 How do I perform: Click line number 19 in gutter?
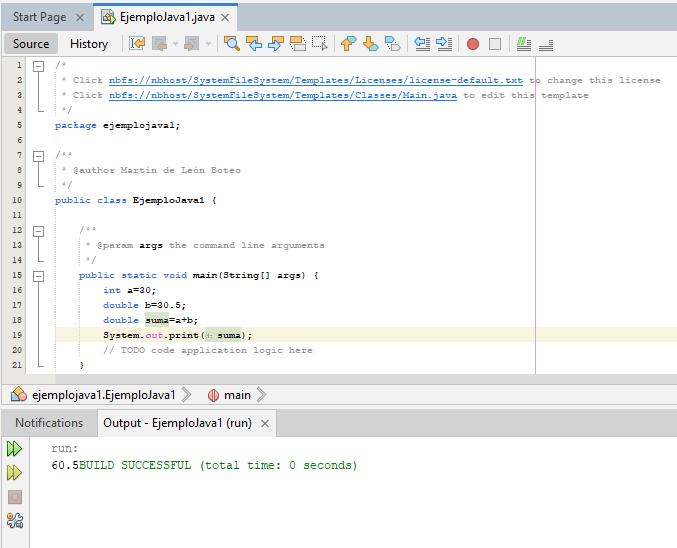pyautogui.click(x=17, y=335)
